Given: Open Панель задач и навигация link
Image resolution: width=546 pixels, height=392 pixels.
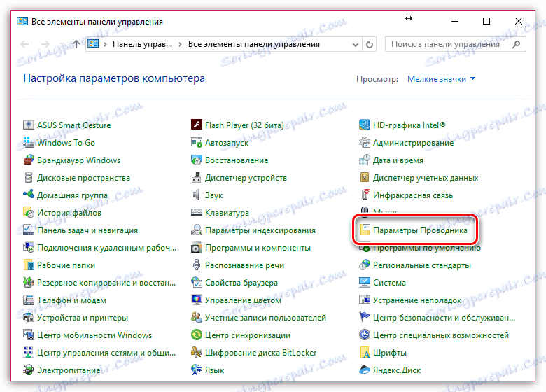Looking at the screenshot, I should 87,230.
